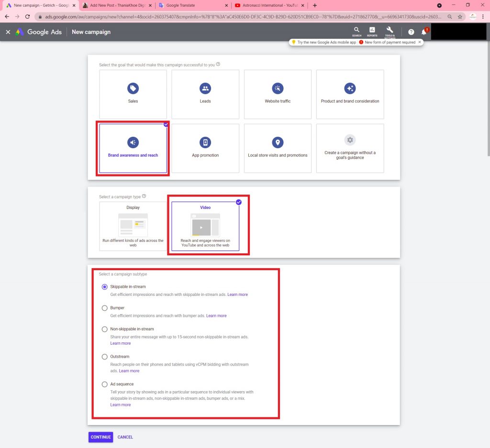Open the Reports icon in header

[372, 31]
